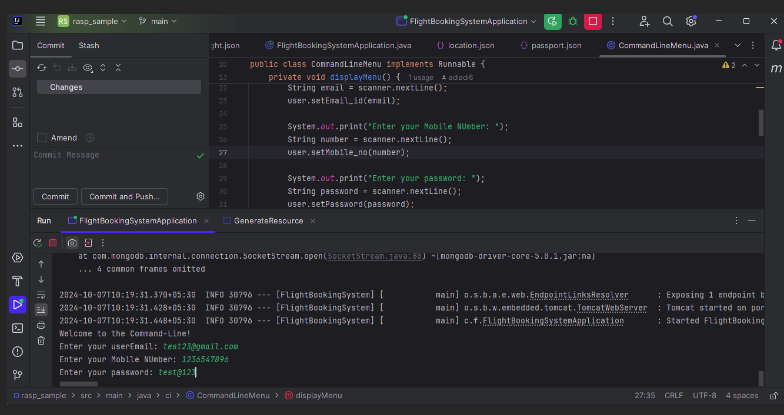784x415 pixels.
Task: Click the console horizontal scrollbar thumb
Action: click(x=78, y=384)
